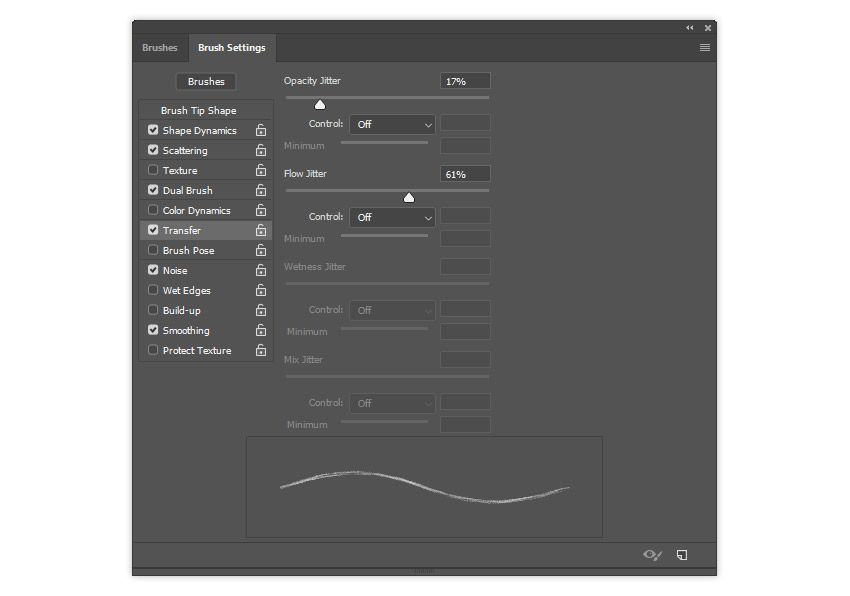Viewport: 850px width, 596px height.
Task: Click the Wetness Jitter value field
Action: pos(465,267)
